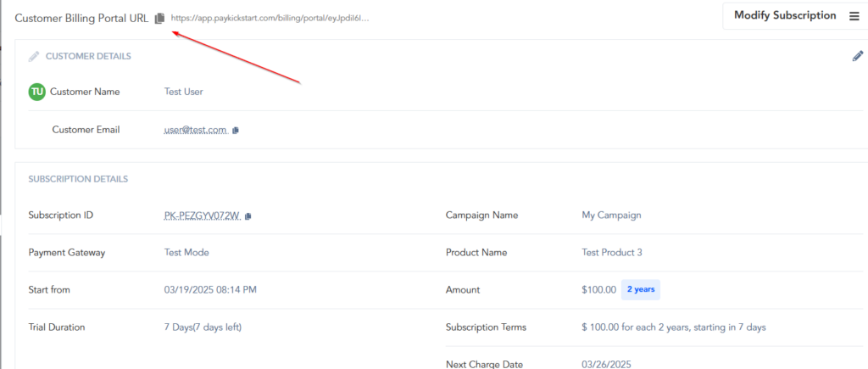Screen dimensions: 868x369
Task: Click the user@test.com email link
Action: pos(195,130)
